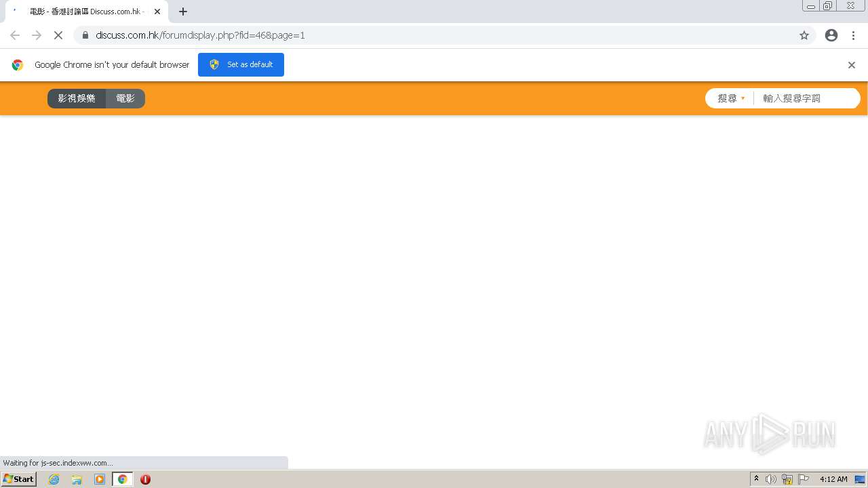Open the file explorer taskbar icon

point(77,479)
